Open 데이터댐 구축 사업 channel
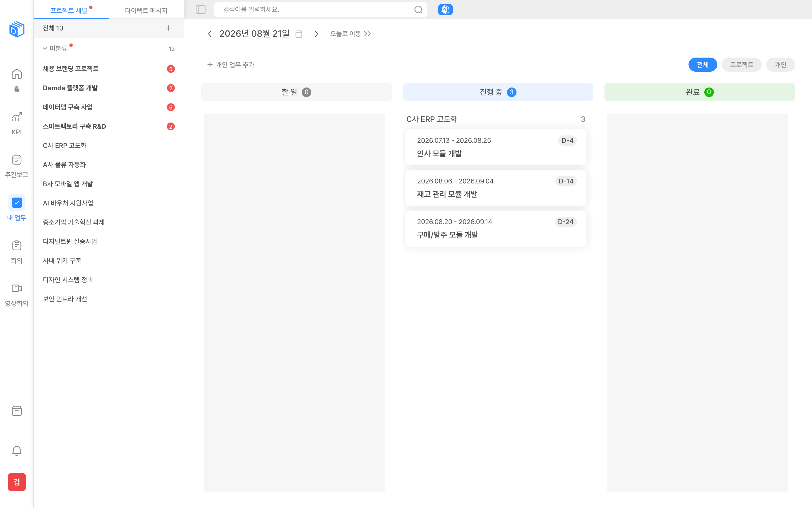812x508 pixels. point(109,107)
